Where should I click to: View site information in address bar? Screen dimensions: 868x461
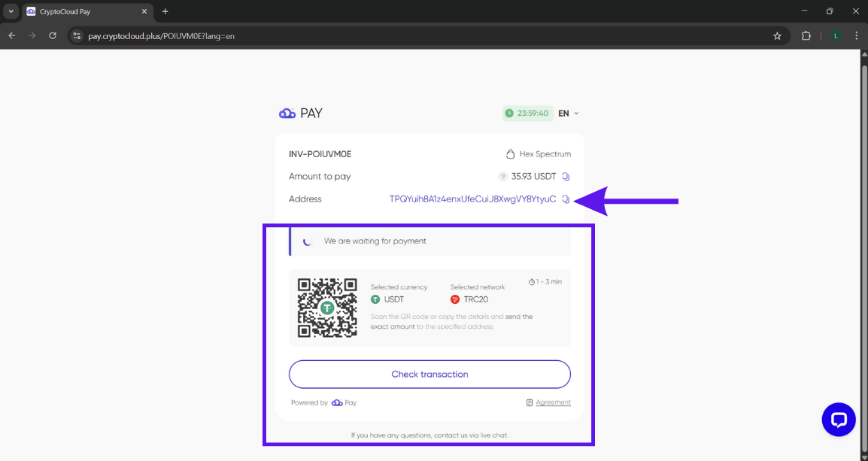coord(77,35)
